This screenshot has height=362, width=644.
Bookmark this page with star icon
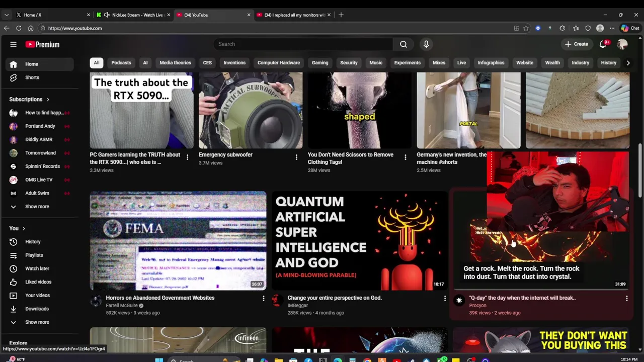click(526, 28)
